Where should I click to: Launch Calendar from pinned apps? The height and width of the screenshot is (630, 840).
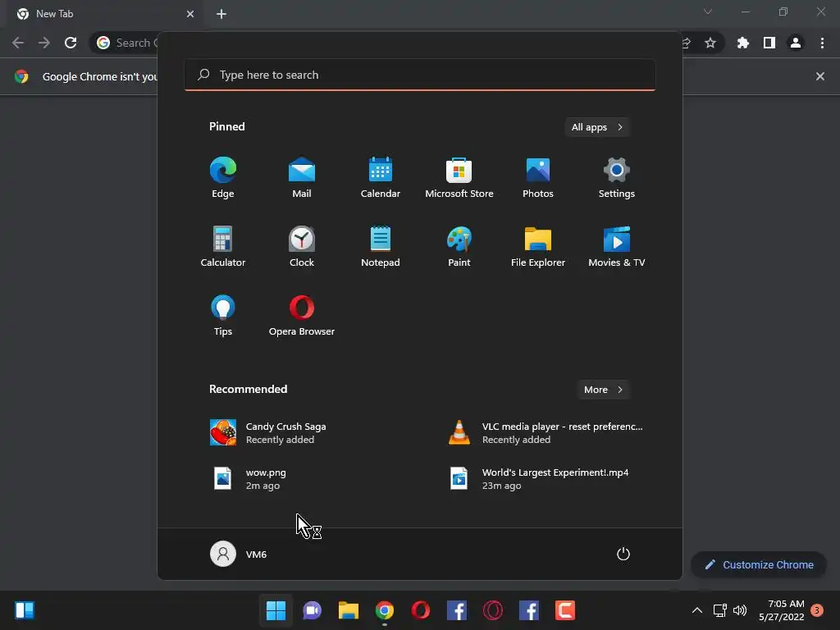(x=381, y=177)
